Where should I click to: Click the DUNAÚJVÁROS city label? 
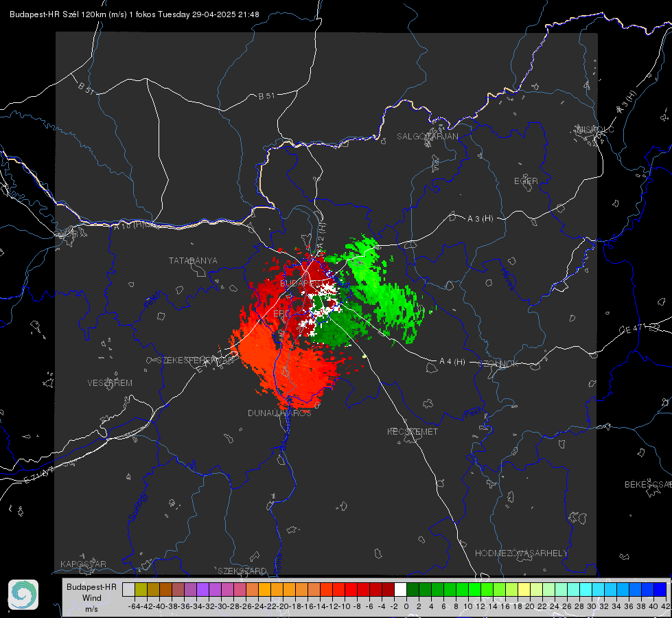click(279, 413)
